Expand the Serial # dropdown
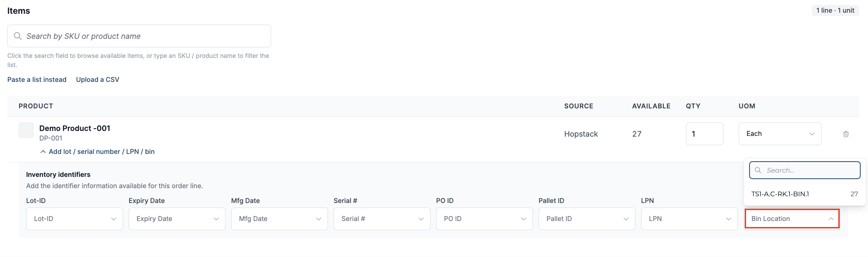The width and height of the screenshot is (868, 257). (382, 219)
